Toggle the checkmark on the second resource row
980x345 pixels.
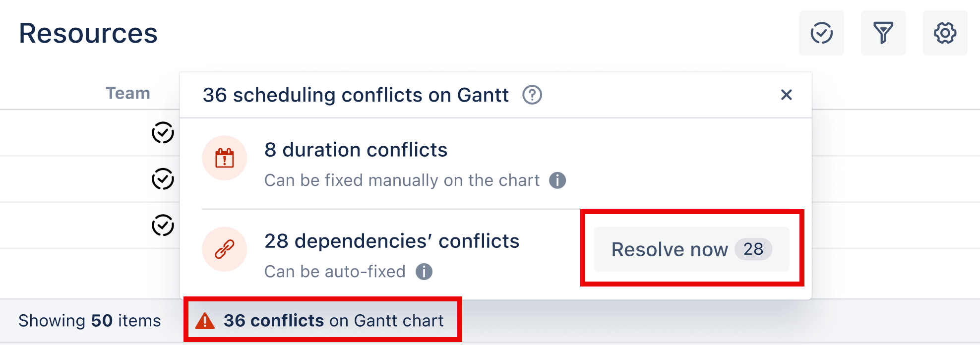point(161,179)
